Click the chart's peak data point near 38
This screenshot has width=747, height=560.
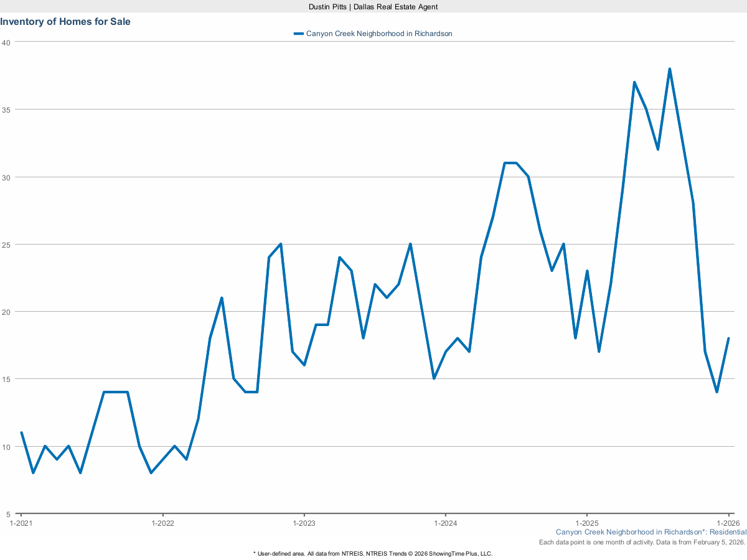pyautogui.click(x=670, y=68)
